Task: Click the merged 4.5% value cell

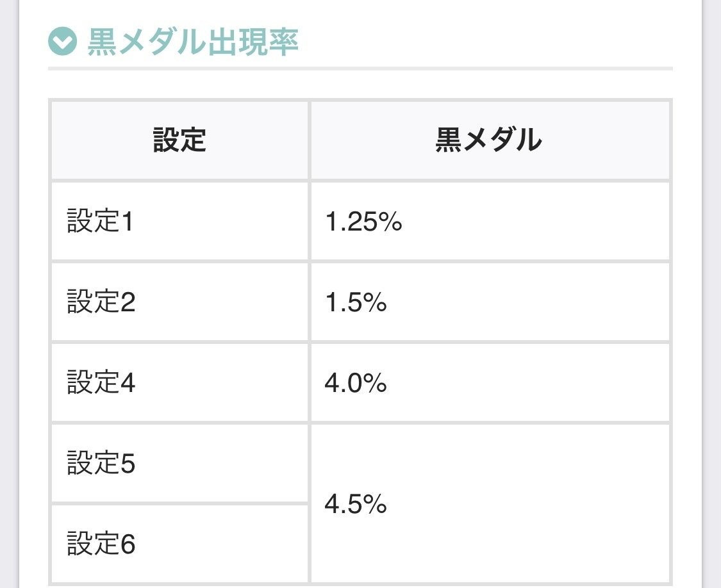Action: (x=490, y=503)
